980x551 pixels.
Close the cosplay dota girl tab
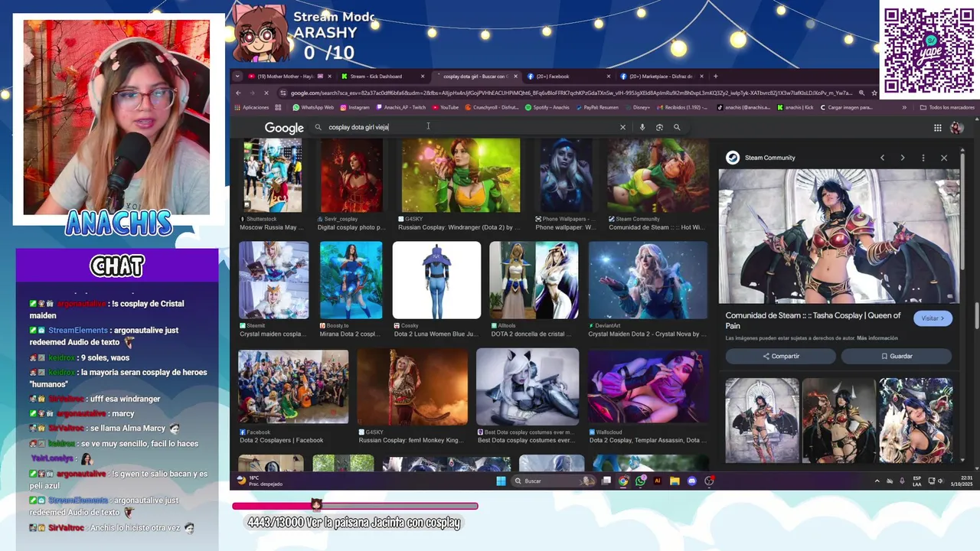[x=516, y=76]
